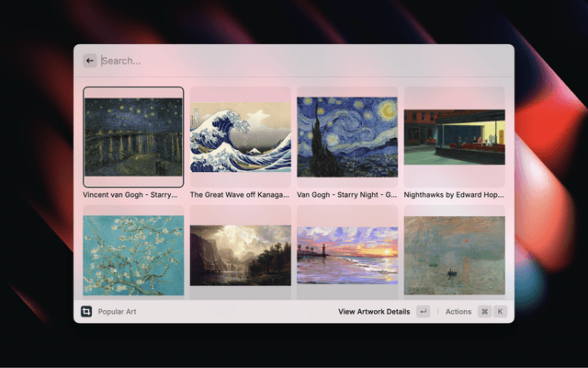Screen dimensions: 588x368
Task: Click View Artwork Details button
Action: [374, 312]
